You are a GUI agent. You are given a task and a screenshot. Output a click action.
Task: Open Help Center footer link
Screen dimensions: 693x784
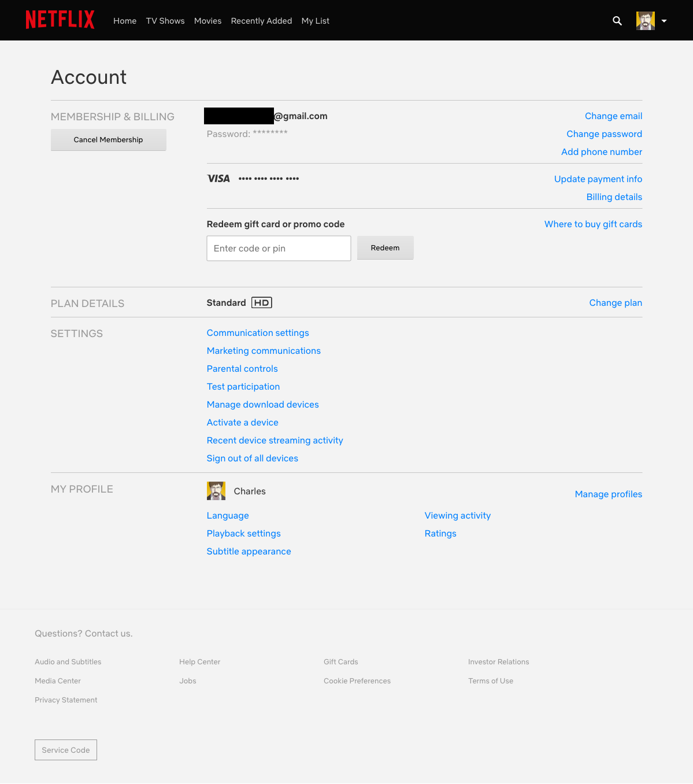[200, 662]
